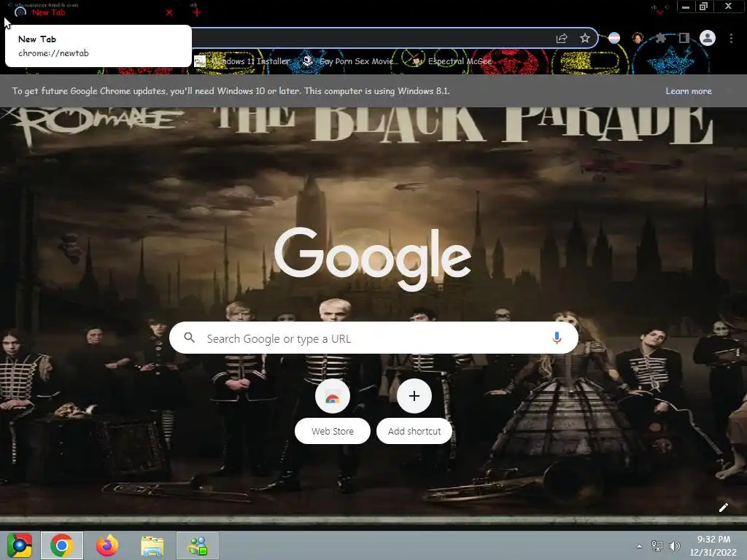Start voice search with microphone icon
Screen dimensions: 747x560
point(557,338)
